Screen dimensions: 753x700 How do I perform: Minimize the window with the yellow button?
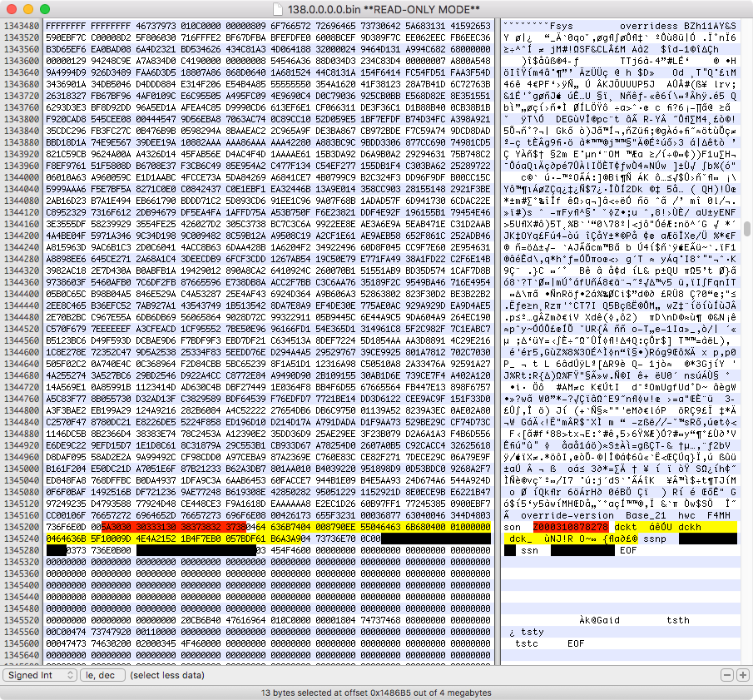(28, 9)
